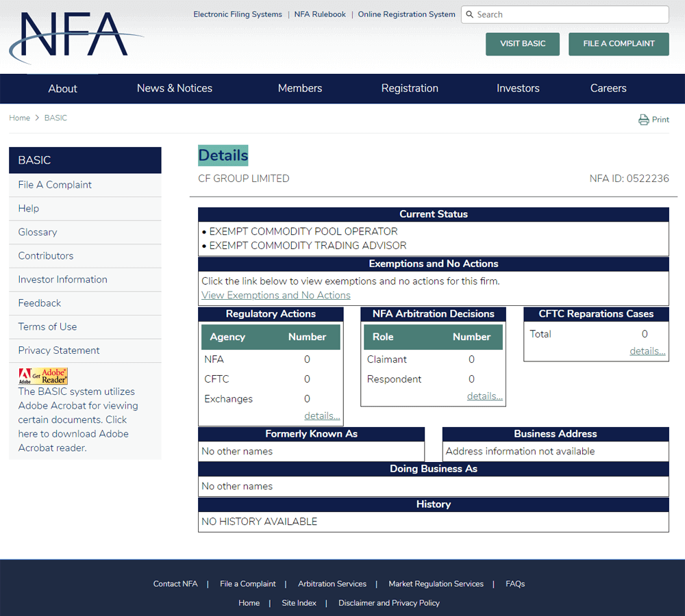This screenshot has width=685, height=616.
Task: Open View Exemptions and No Actions link
Action: click(x=275, y=295)
